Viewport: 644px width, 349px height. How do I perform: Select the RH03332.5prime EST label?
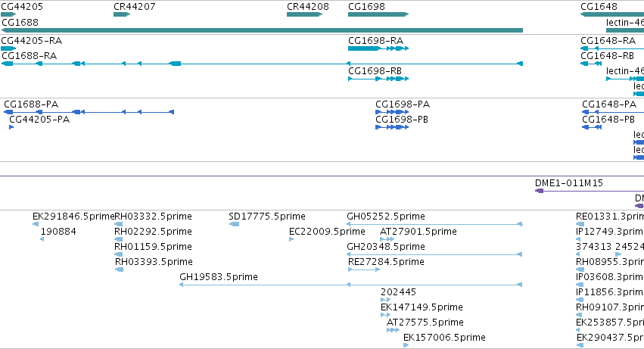coord(153,217)
